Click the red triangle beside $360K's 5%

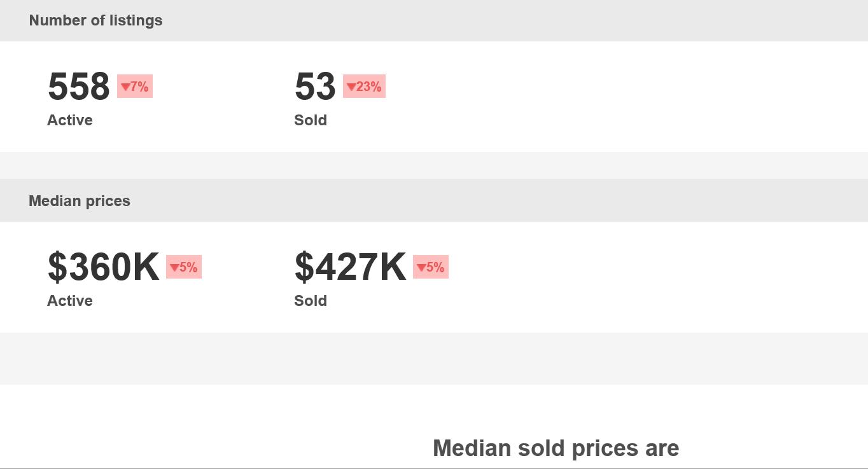(174, 268)
